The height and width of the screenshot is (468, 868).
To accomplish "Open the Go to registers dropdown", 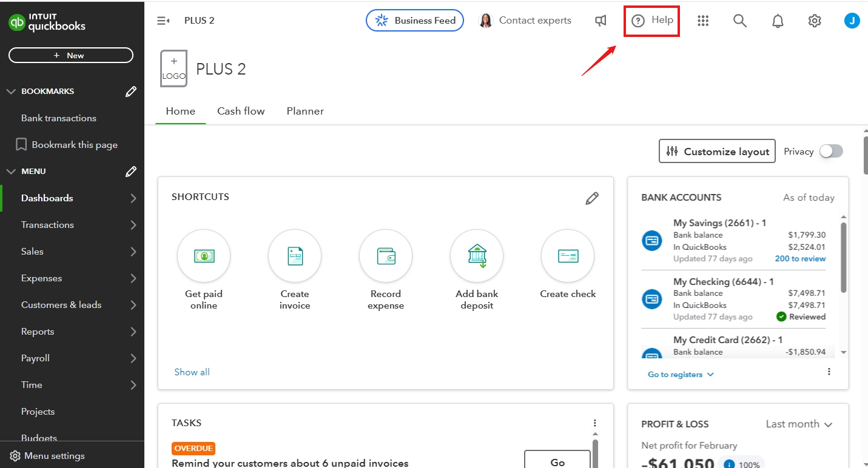I will coord(681,375).
